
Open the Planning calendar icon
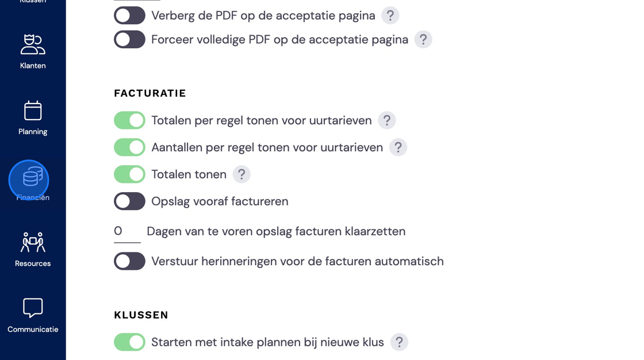[33, 110]
